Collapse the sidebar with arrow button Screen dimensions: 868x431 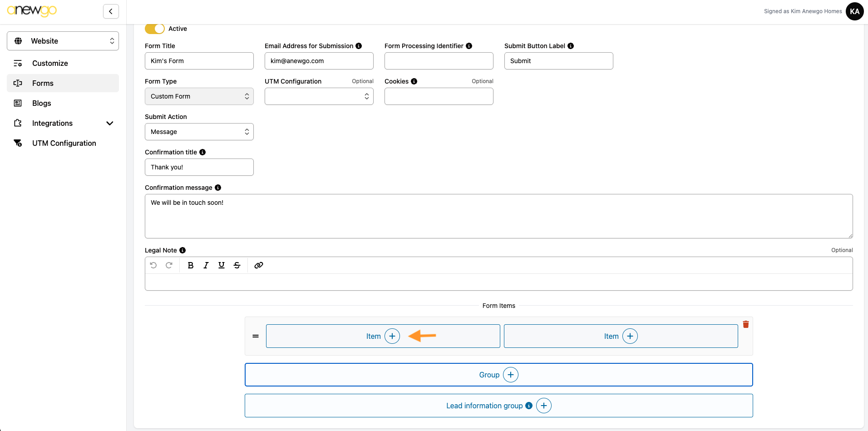pos(111,11)
